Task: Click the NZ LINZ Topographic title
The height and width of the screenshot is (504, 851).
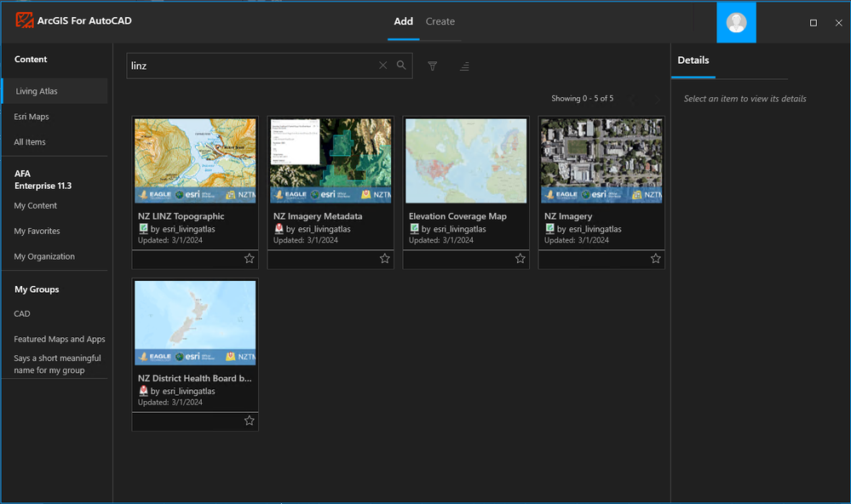Action: [181, 216]
